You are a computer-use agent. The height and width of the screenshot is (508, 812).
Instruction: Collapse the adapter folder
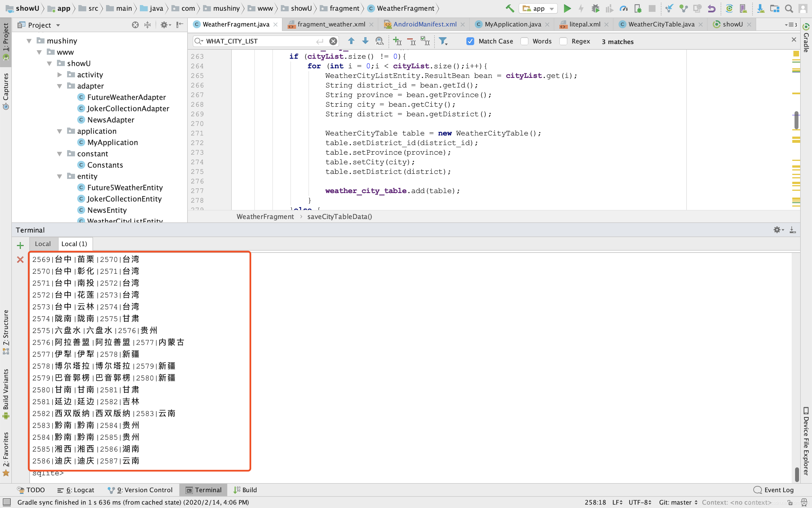pos(59,86)
